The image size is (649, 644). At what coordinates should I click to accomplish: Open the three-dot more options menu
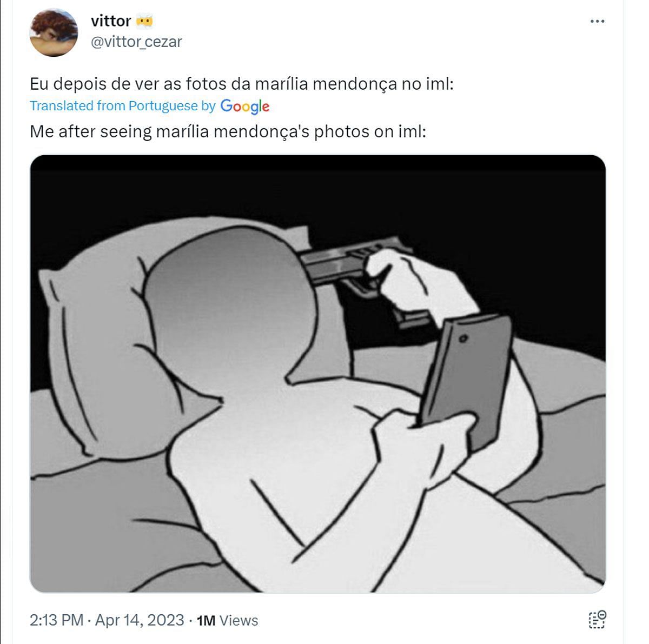click(597, 22)
